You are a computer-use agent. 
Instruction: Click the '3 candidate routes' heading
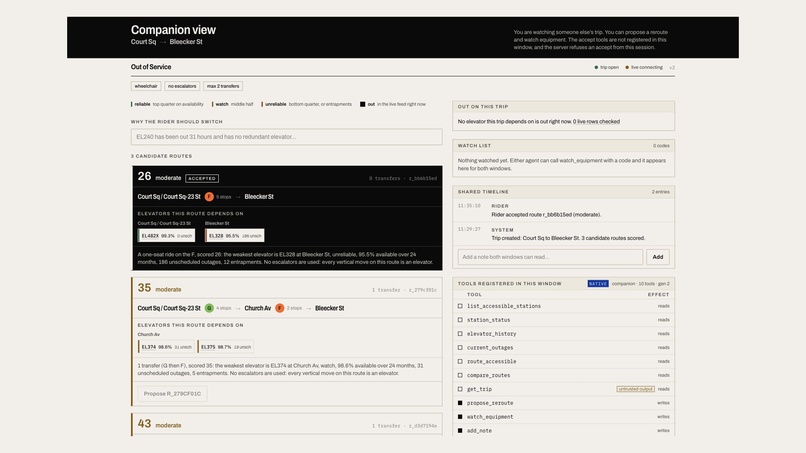coord(161,156)
